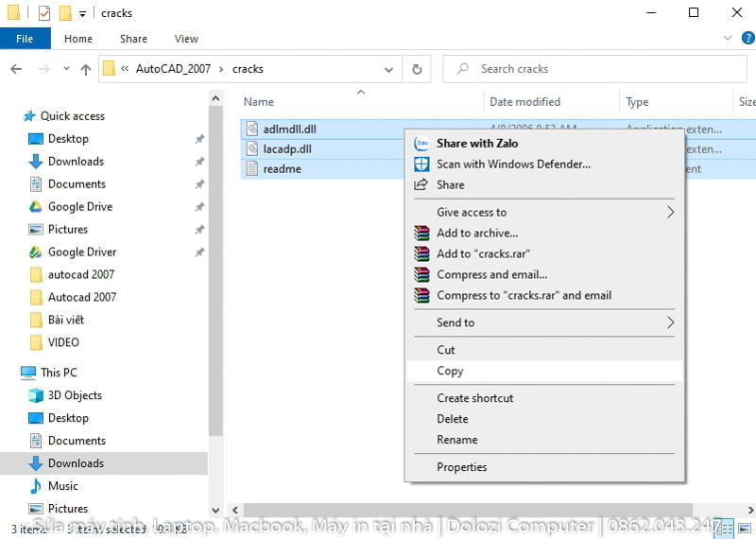756x539 pixels.
Task: Choose Properties in the context menu
Action: tap(461, 466)
